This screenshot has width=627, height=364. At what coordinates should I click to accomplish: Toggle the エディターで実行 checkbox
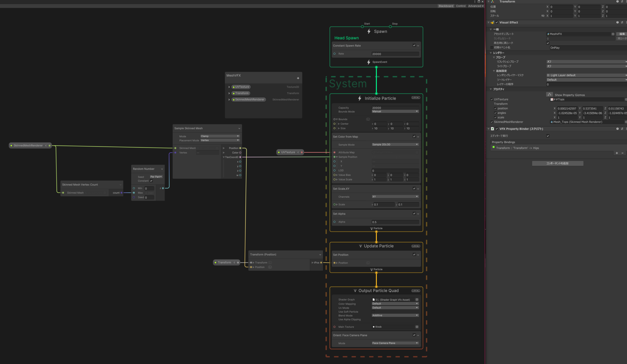(x=548, y=136)
